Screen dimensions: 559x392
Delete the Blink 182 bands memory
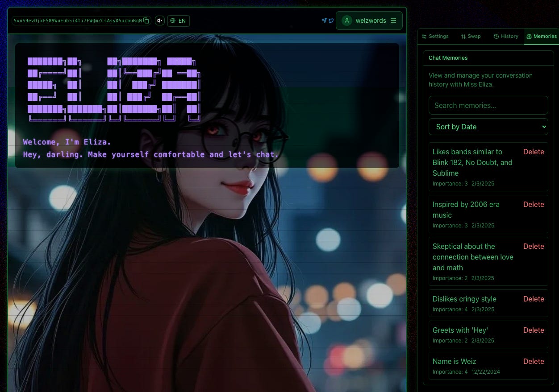tap(534, 152)
